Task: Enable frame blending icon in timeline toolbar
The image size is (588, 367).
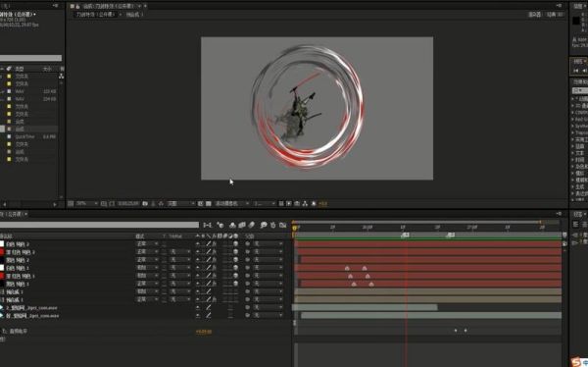Action: (242, 225)
